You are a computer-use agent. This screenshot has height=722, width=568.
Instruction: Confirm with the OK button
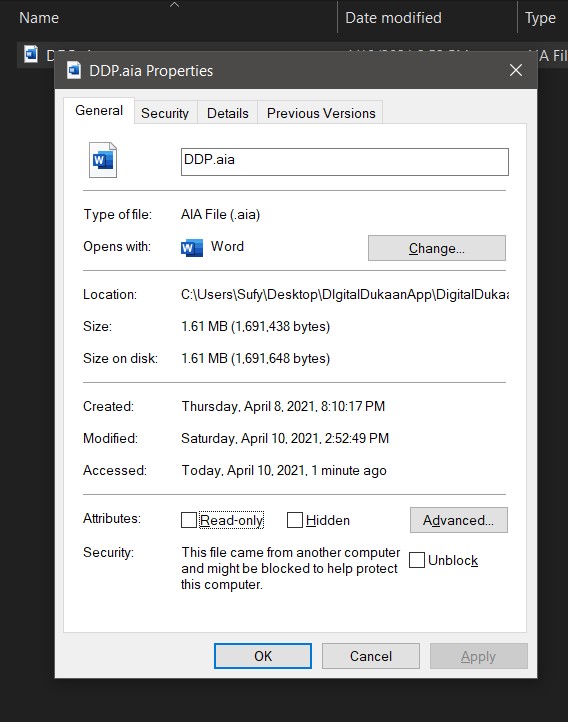click(x=263, y=656)
